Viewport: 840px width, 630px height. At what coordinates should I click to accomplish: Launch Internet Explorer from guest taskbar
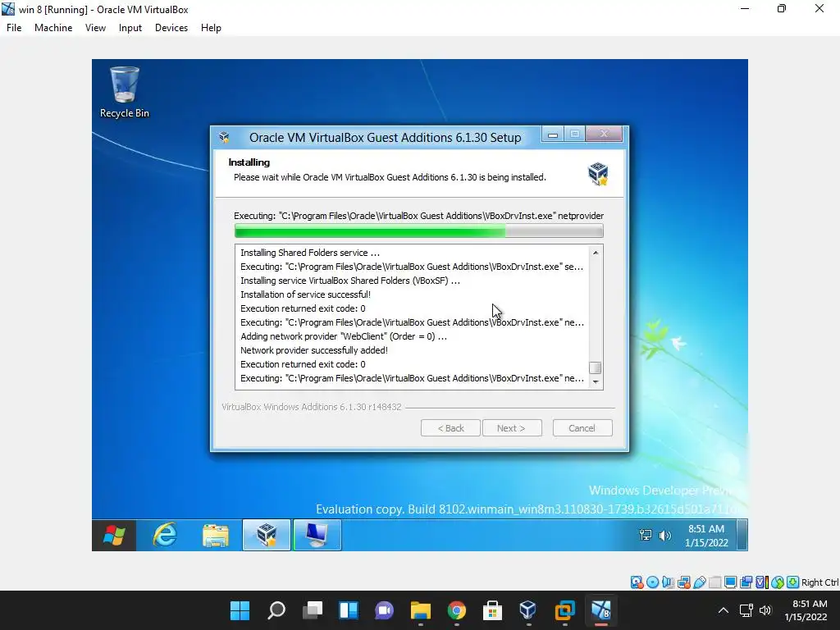point(165,535)
